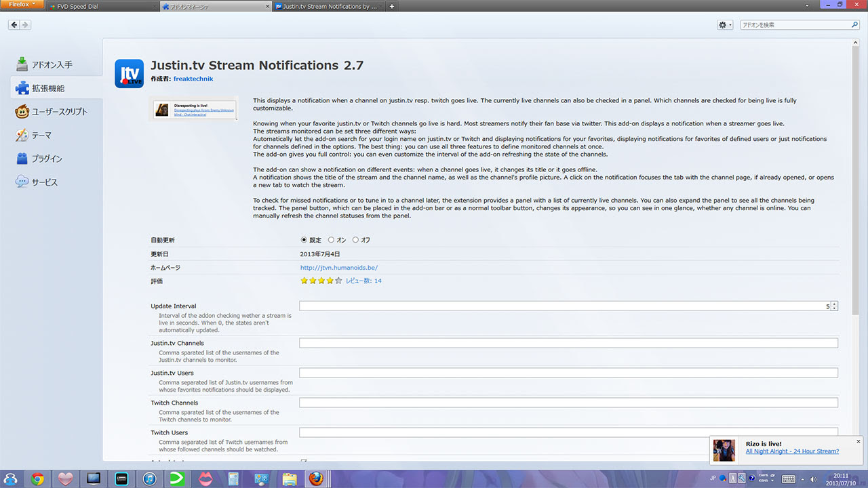This screenshot has height=488, width=868.
Task: Click the Justin.tv Users text field
Action: 568,373
